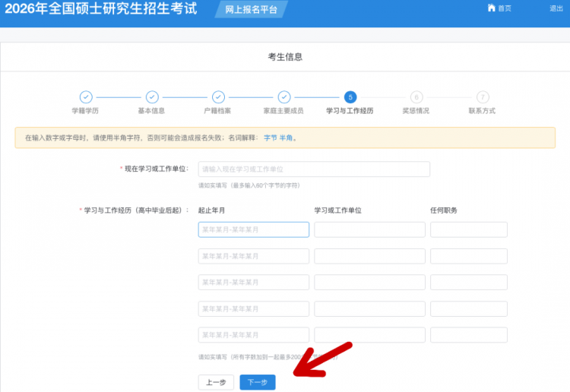Focus the second row 起止年月 field
This screenshot has height=392, width=570.
(x=253, y=256)
